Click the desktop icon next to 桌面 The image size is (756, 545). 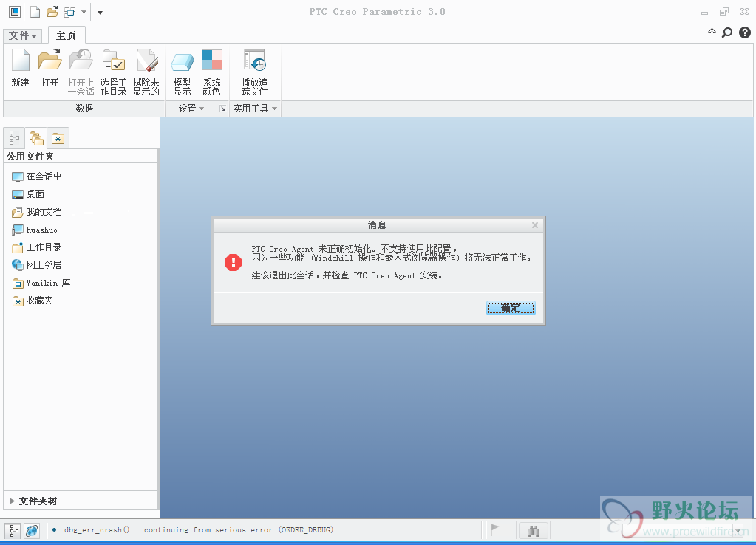17,195
